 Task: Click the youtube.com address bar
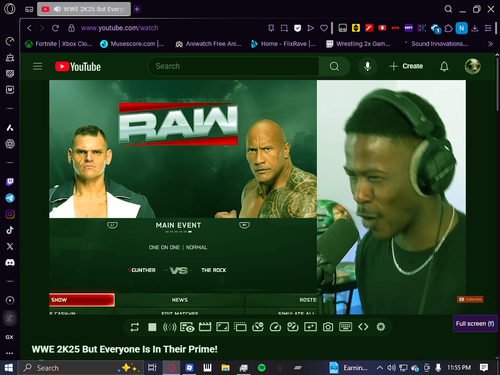click(119, 28)
